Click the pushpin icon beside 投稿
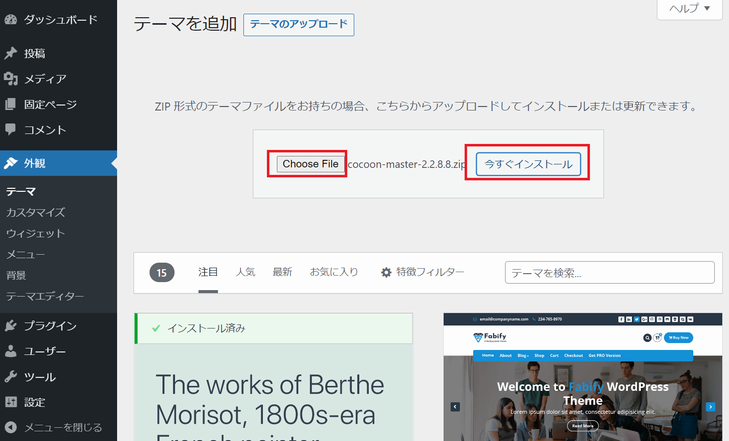729x441 pixels. pyautogui.click(x=11, y=53)
